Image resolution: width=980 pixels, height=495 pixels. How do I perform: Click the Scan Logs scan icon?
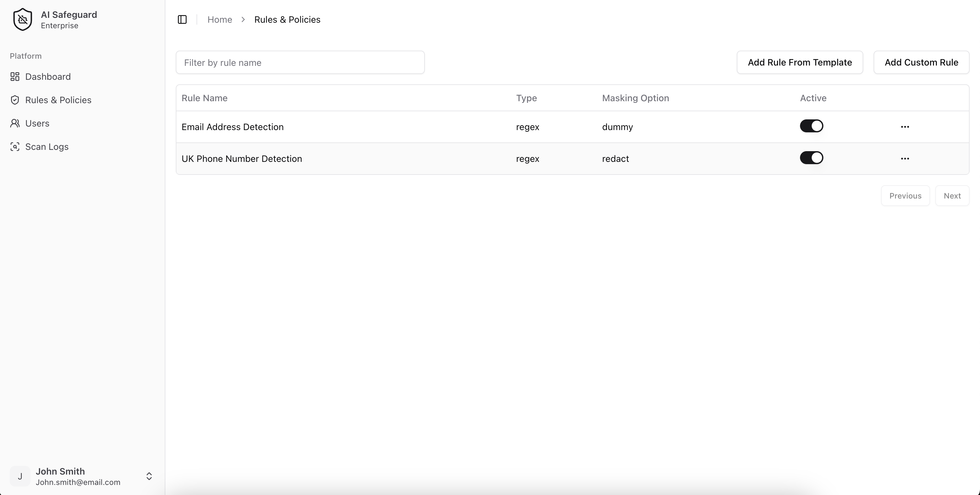coord(15,147)
